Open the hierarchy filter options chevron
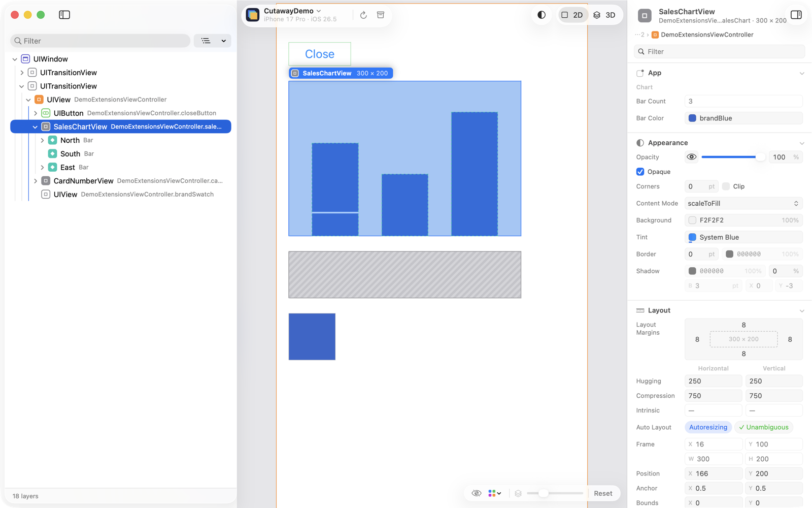The image size is (812, 508). 224,41
